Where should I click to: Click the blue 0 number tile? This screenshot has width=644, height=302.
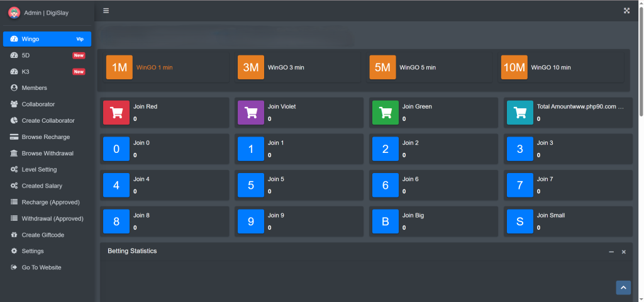116,148
